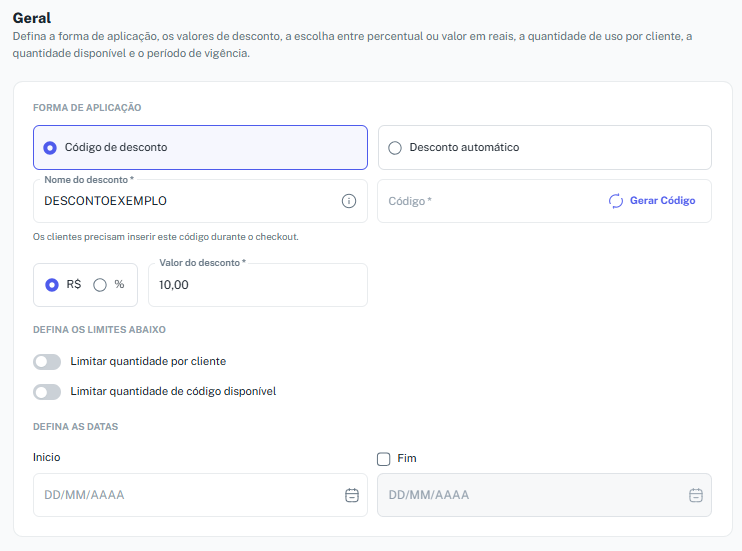Viewport: 742px width, 551px height.
Task: Enable Limitar quantidade de código disponível switch
Action: [47, 392]
